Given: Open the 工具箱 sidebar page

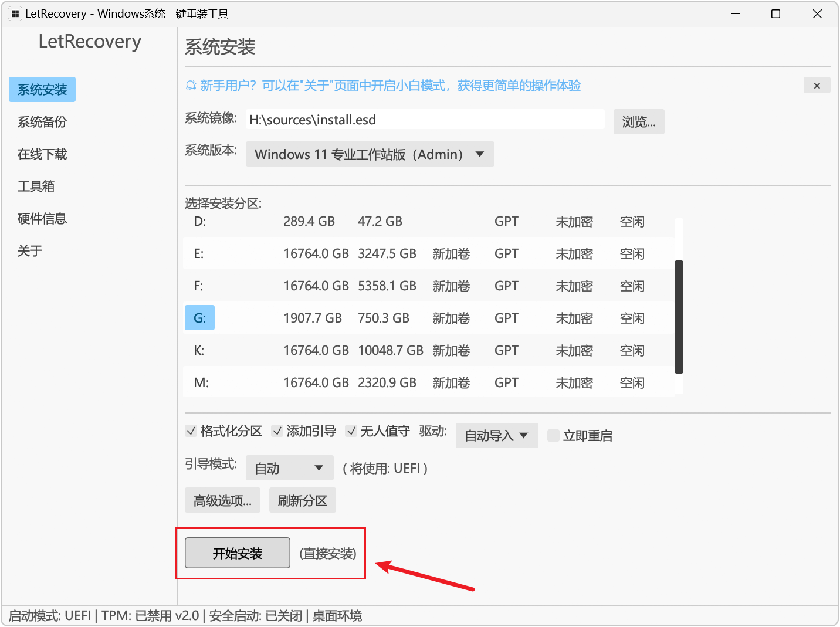Looking at the screenshot, I should [x=36, y=187].
